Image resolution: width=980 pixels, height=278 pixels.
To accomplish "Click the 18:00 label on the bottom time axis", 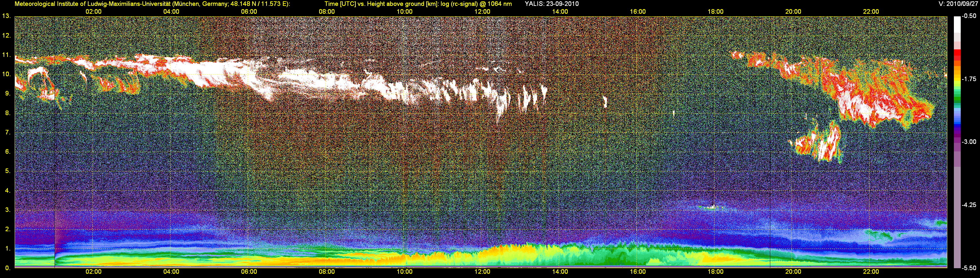I will click(716, 271).
